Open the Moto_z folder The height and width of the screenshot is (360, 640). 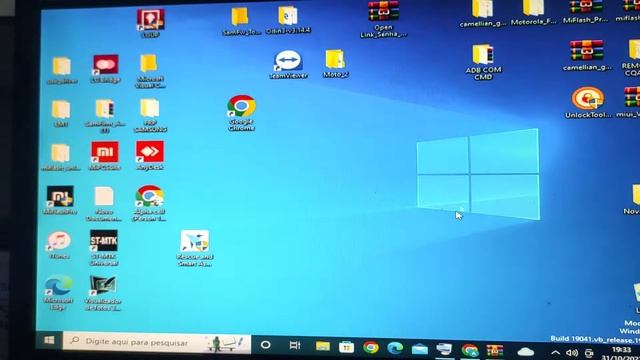pos(335,64)
